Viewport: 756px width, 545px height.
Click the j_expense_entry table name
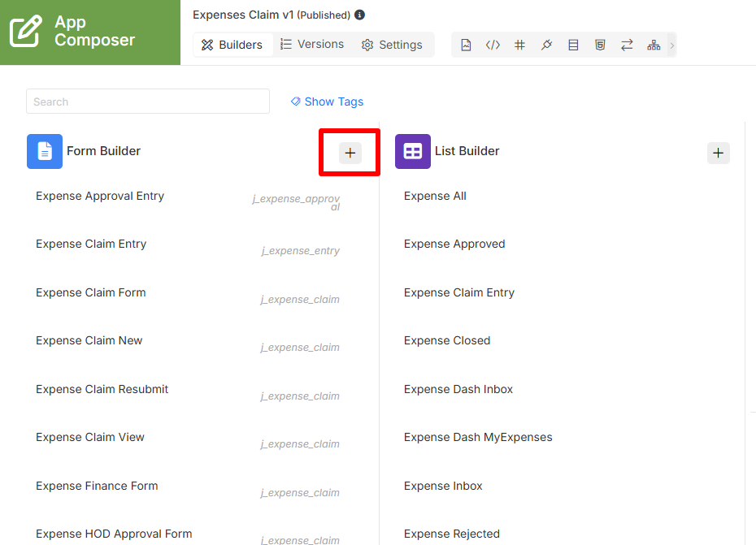coord(301,251)
